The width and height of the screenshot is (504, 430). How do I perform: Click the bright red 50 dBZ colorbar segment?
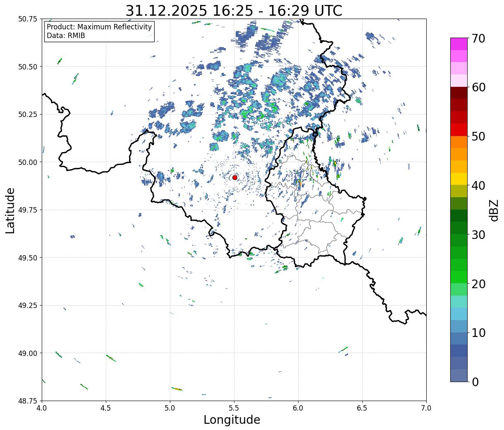pos(459,130)
